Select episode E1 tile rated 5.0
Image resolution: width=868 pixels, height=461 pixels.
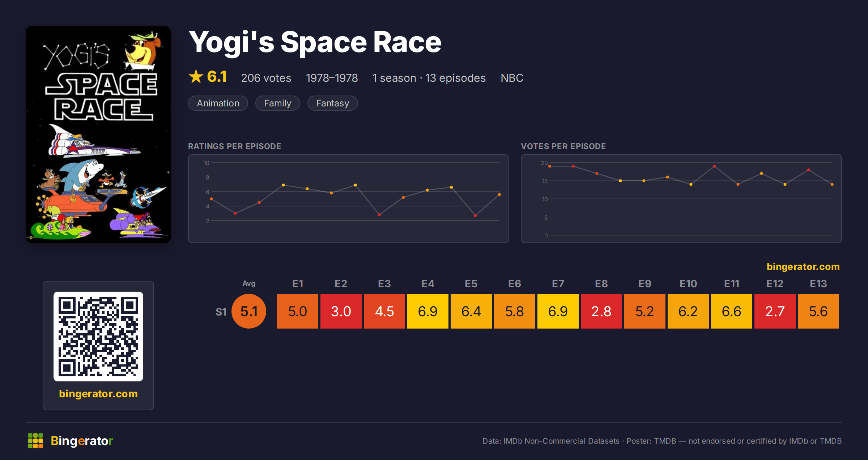click(x=298, y=311)
